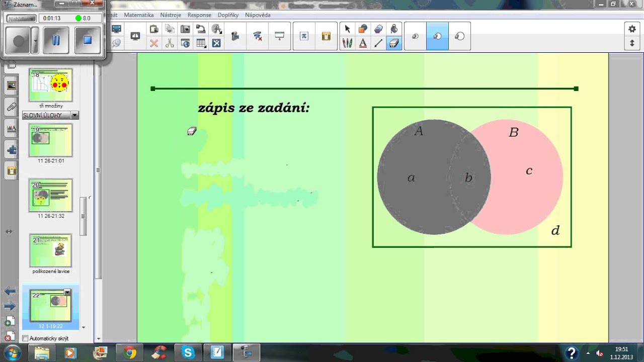Viewport: 644px width, 362px height.
Task: Select page 20 thumbnail 11 26-21:32
Action: (50, 195)
